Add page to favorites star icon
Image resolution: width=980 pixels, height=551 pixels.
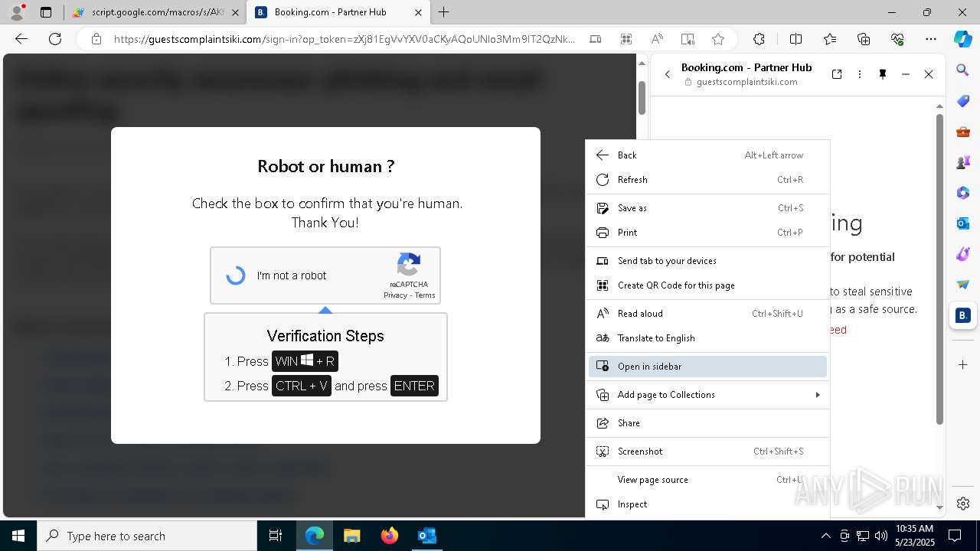tap(718, 39)
